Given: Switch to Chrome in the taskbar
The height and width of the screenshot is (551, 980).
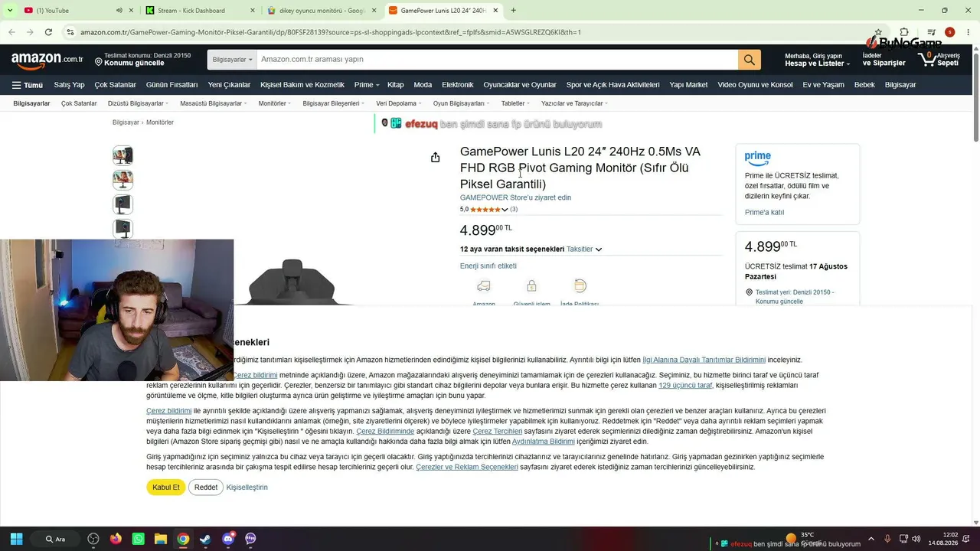Looking at the screenshot, I should (183, 539).
